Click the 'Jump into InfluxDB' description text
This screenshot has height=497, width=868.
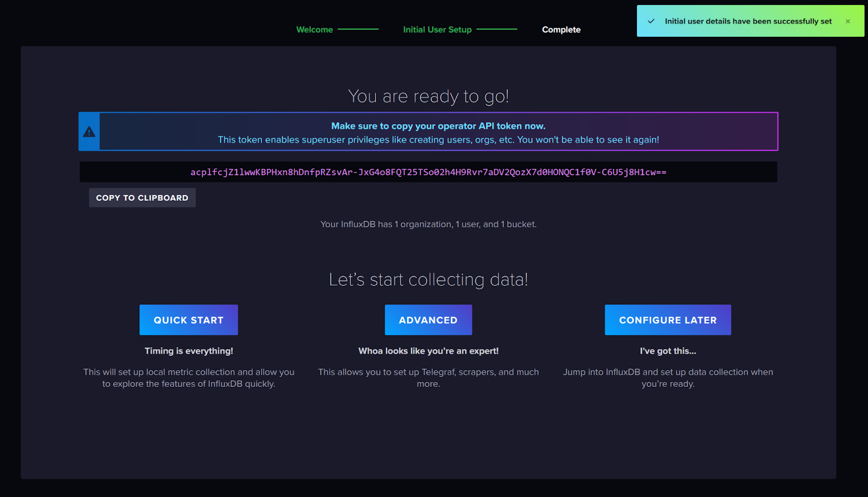(668, 378)
